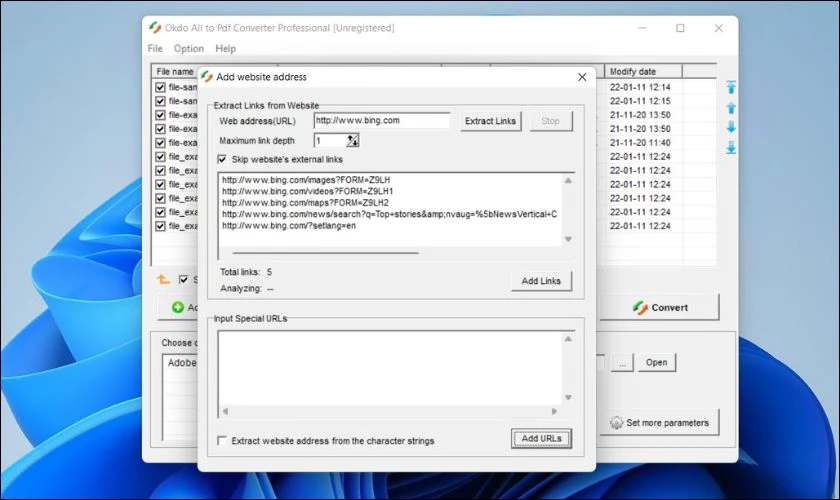
Task: Uncheck the checkbox dated 22-01-11 12:15
Action: click(x=160, y=101)
